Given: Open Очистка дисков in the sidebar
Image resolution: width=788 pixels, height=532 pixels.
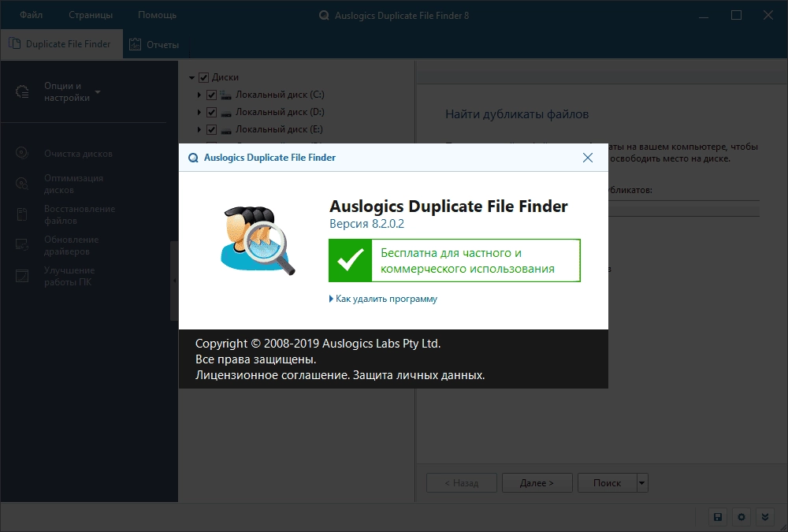Looking at the screenshot, I should [78, 154].
